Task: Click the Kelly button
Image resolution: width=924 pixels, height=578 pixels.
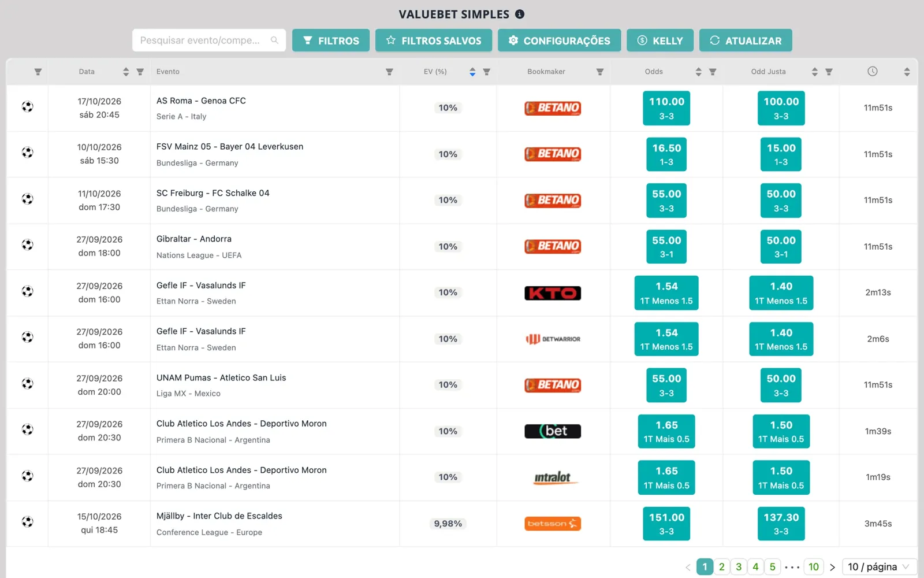Action: tap(660, 40)
